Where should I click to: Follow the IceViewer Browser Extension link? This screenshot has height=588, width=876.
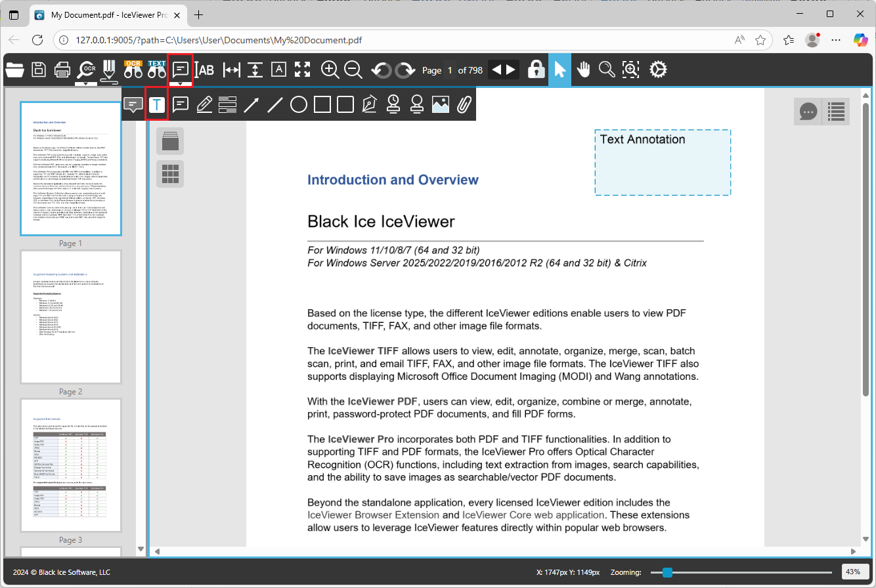374,515
